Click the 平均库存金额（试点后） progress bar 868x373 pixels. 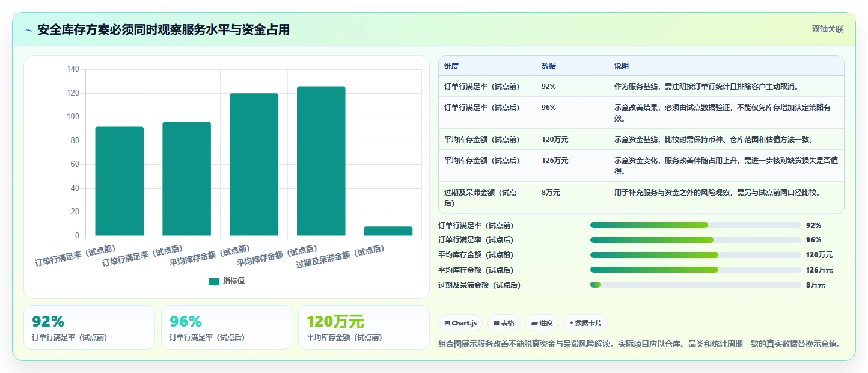695,270
